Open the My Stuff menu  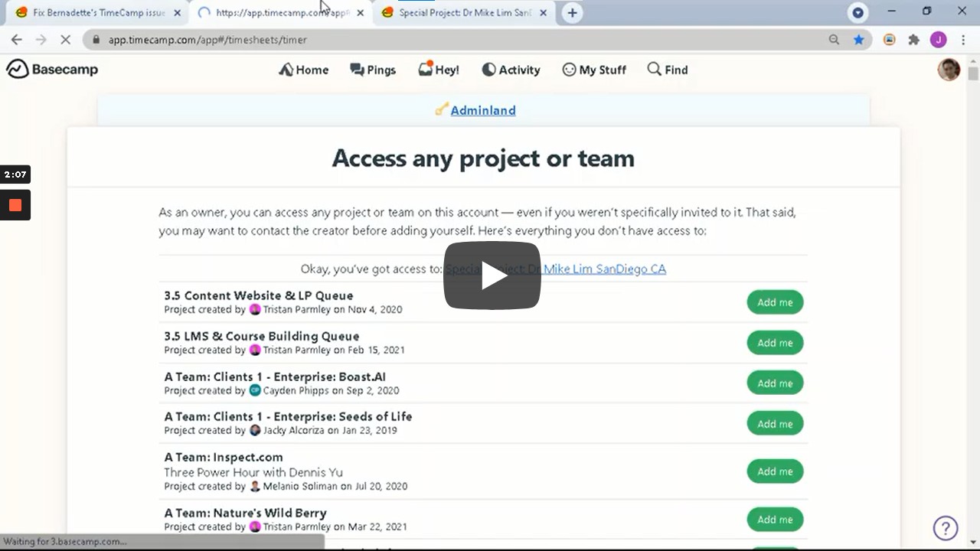(x=594, y=70)
